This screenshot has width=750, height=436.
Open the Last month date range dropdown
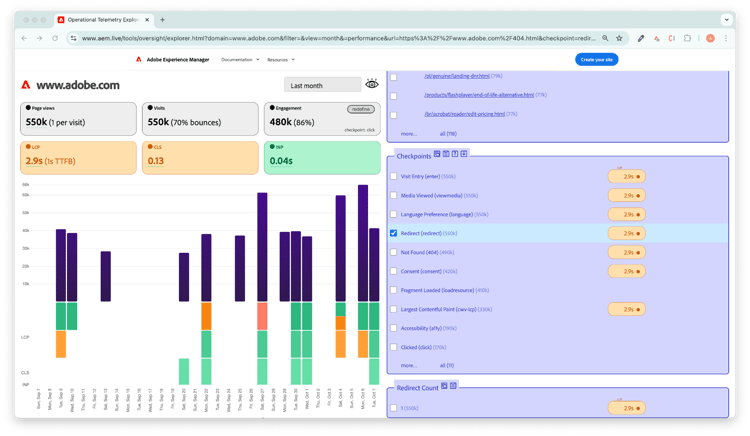coord(322,85)
